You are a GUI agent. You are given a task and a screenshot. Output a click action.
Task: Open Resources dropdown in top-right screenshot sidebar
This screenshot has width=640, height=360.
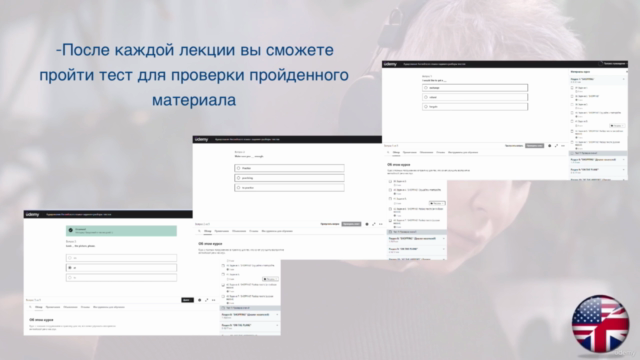click(x=617, y=126)
